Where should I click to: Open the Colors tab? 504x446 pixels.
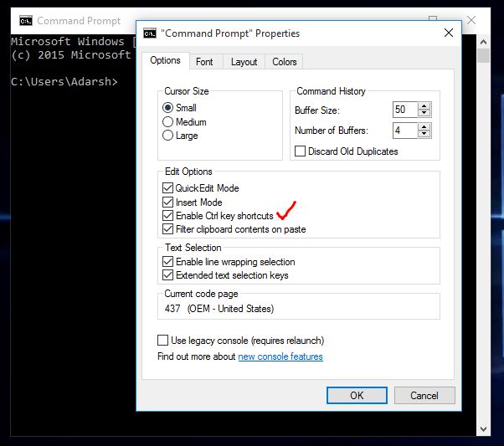tap(284, 61)
